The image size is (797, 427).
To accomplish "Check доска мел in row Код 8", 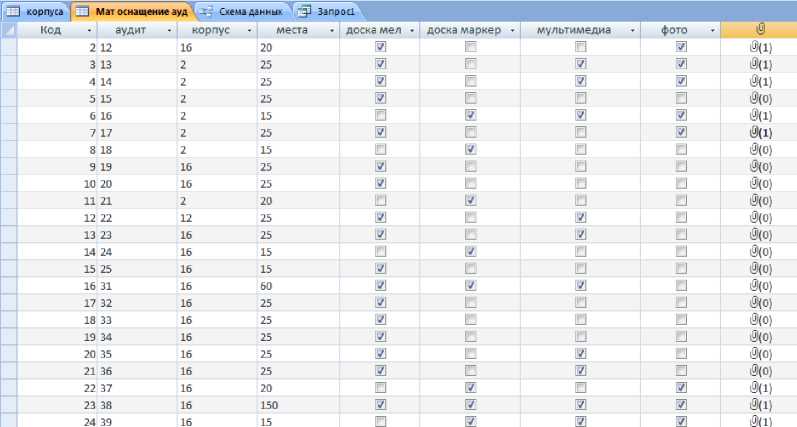I will [x=380, y=149].
